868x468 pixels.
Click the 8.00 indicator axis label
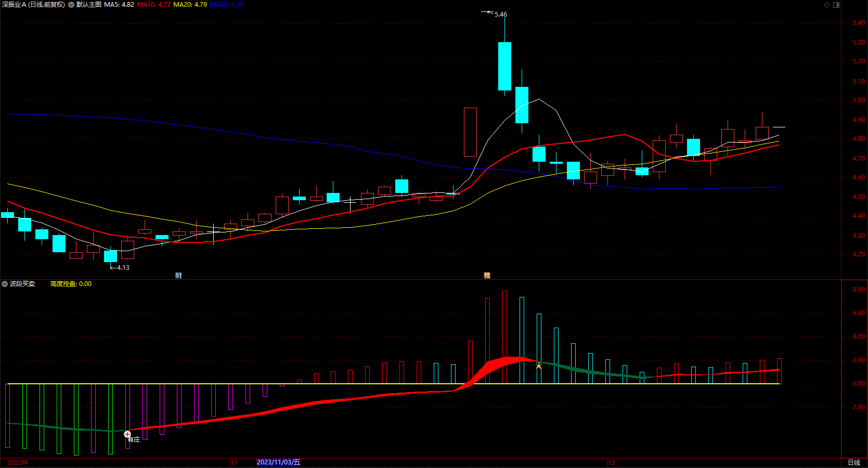click(859, 290)
